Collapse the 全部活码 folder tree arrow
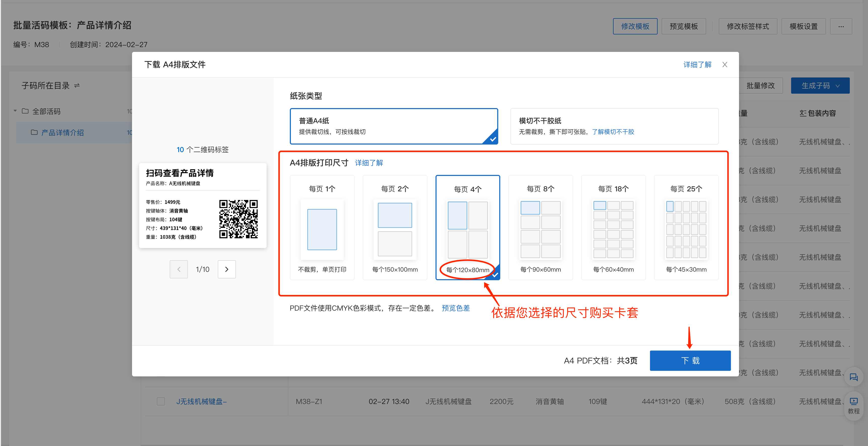Image resolution: width=868 pixels, height=446 pixels. pos(15,111)
